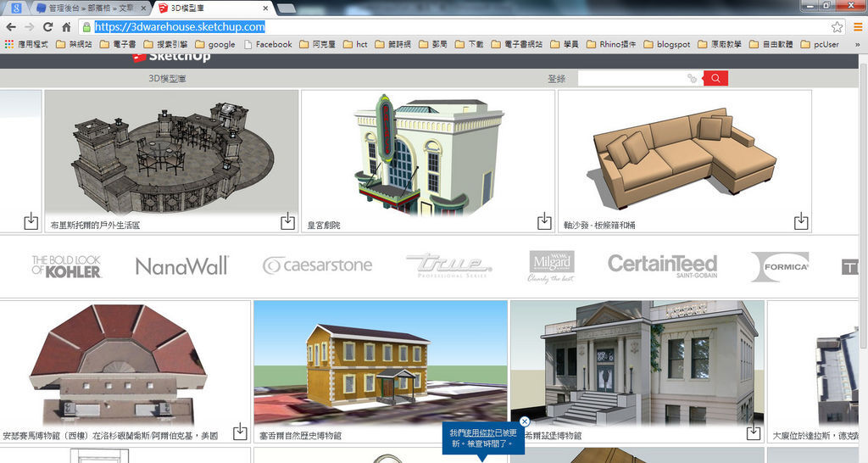Download the model left of the patio card
Viewport: 868px width, 463px height.
point(31,221)
